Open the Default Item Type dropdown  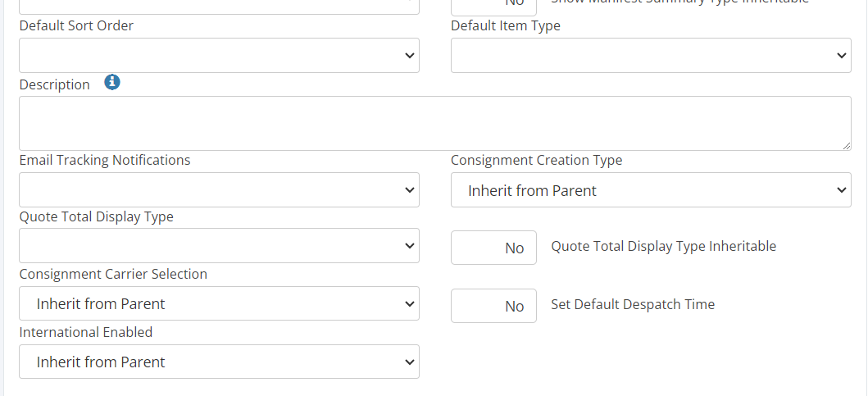[x=651, y=55]
